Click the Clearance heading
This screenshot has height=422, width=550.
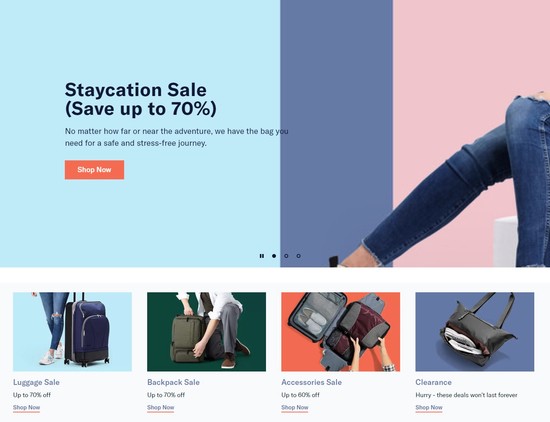[x=434, y=382]
